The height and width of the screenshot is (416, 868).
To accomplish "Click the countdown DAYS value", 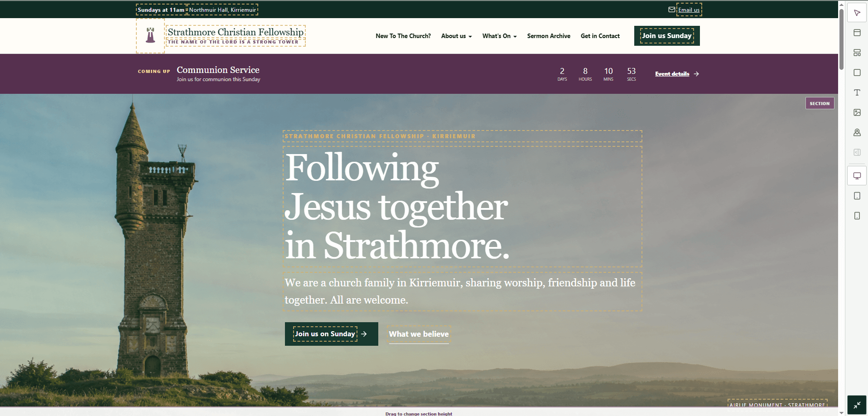I will coord(562,71).
